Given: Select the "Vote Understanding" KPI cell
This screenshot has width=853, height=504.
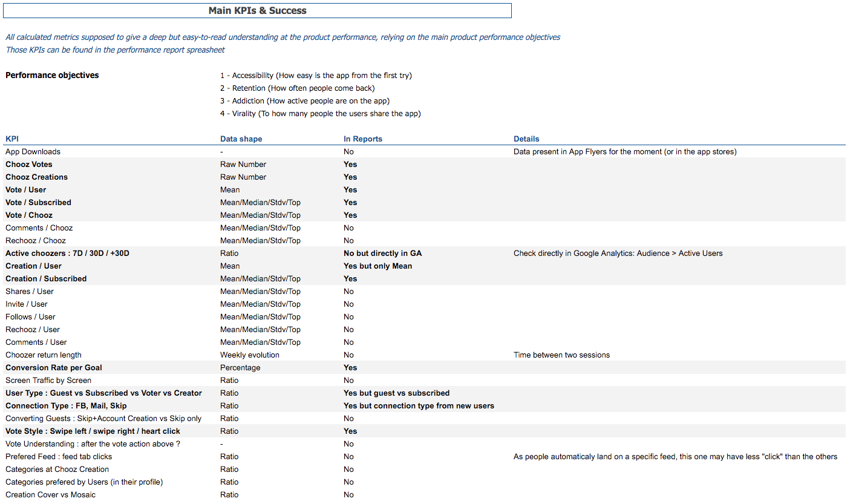Looking at the screenshot, I should tap(93, 444).
